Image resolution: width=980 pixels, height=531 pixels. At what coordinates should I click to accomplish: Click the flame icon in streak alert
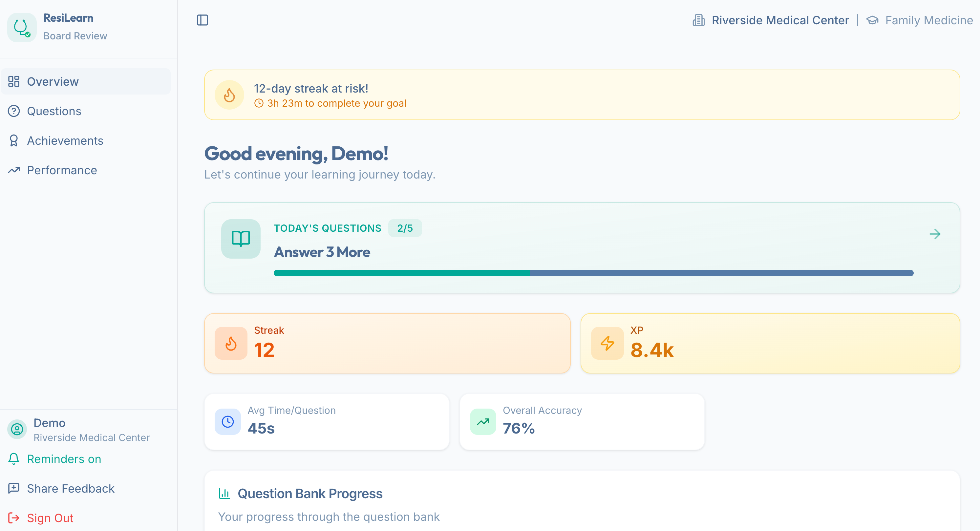pos(229,95)
